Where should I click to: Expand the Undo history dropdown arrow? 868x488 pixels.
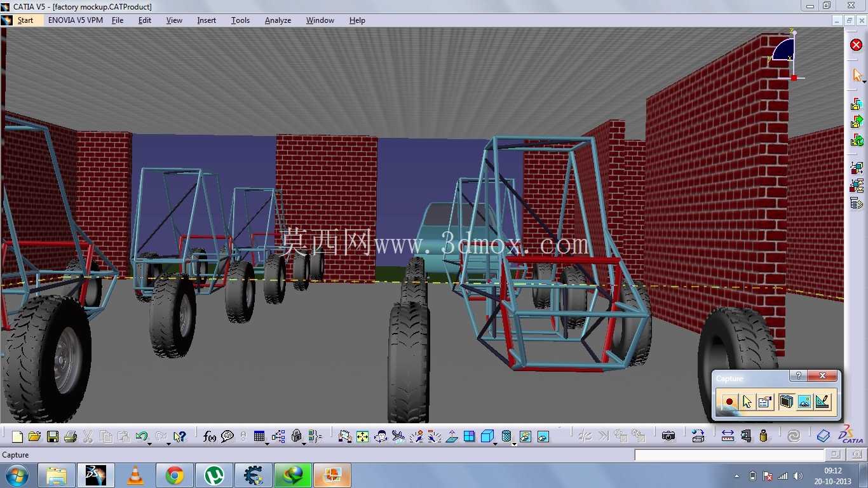point(149,443)
